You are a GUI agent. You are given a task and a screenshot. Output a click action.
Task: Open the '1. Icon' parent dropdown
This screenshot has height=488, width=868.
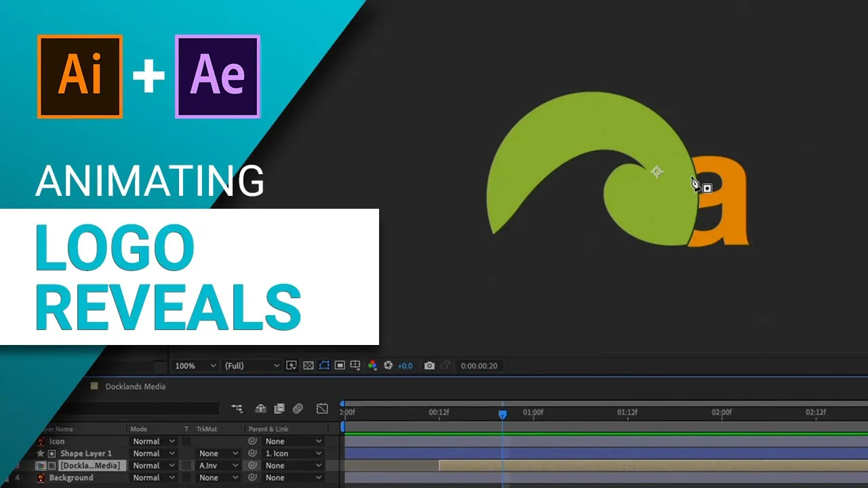click(293, 453)
